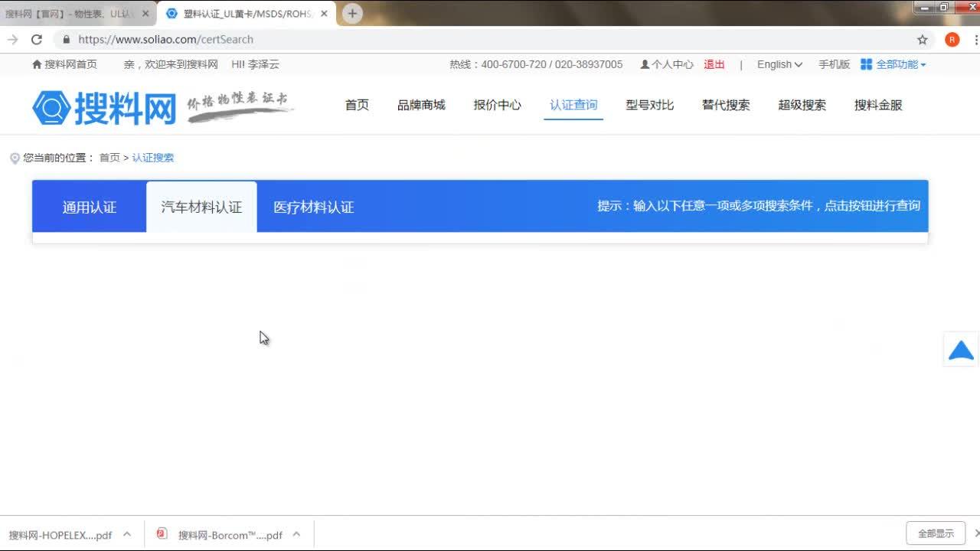Switch to the 医疗材料认证 tab
The image size is (980, 551).
click(x=313, y=207)
